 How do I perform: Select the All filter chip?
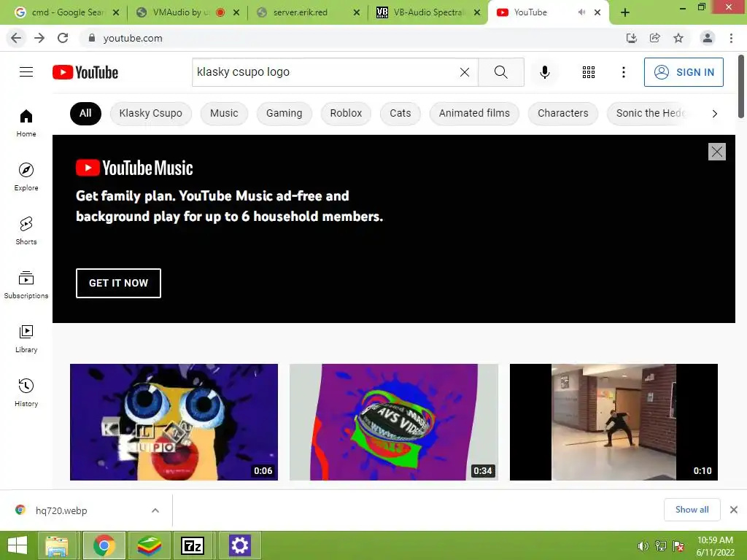(85, 113)
